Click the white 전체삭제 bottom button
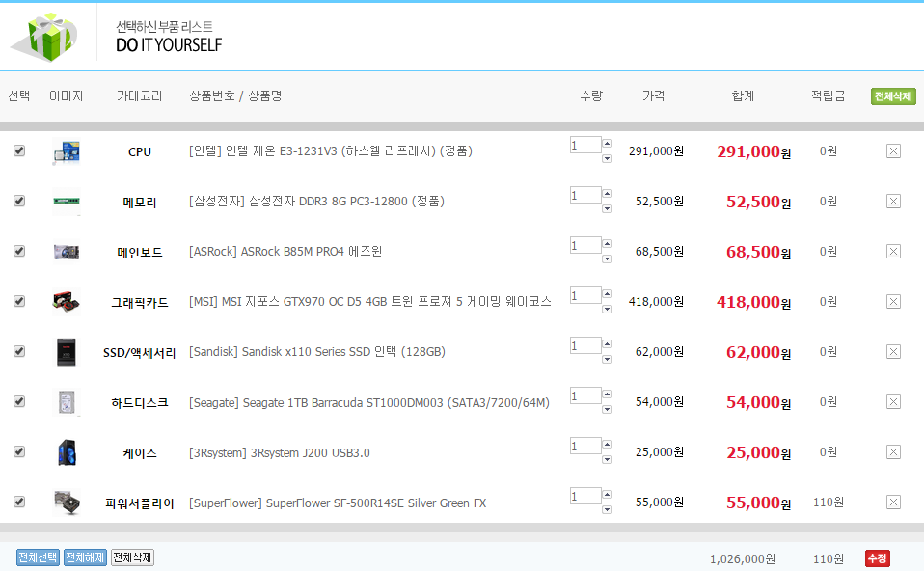This screenshot has width=924, height=571. pyautogui.click(x=132, y=557)
